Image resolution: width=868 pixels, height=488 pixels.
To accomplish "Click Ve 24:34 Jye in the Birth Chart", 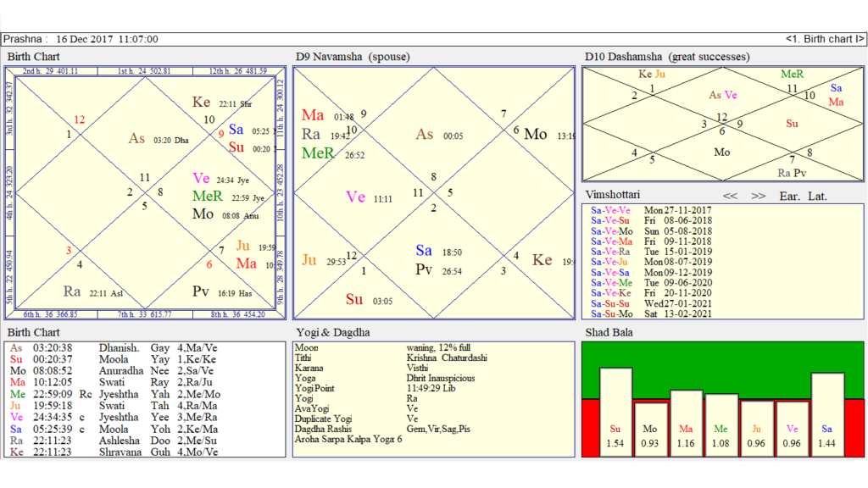I will 220,179.
